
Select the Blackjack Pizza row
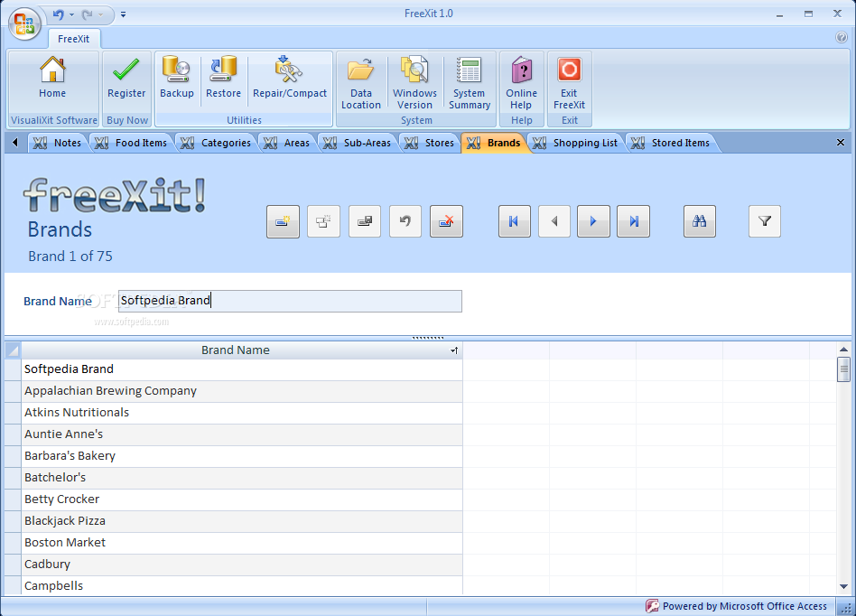click(242, 521)
